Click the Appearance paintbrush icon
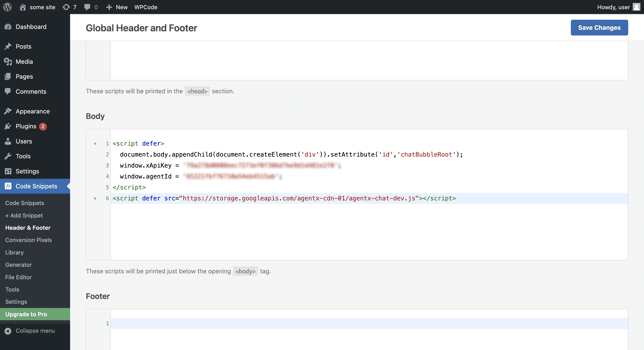This screenshot has width=644, height=350. 8,111
